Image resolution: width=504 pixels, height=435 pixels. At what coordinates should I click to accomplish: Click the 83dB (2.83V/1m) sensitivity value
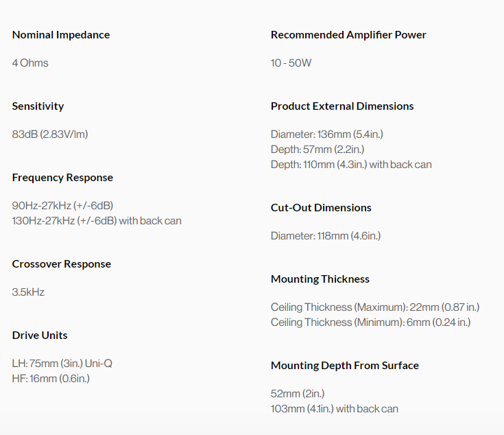(50, 134)
